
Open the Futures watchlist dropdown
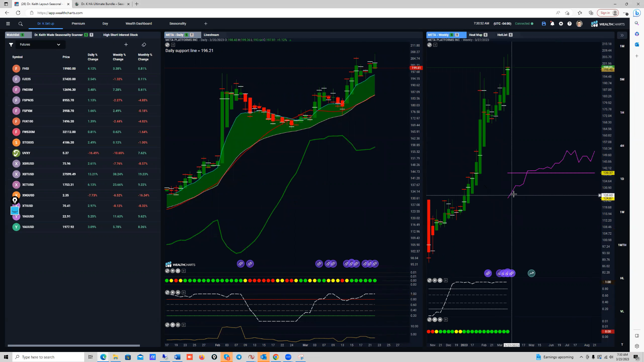[40, 45]
